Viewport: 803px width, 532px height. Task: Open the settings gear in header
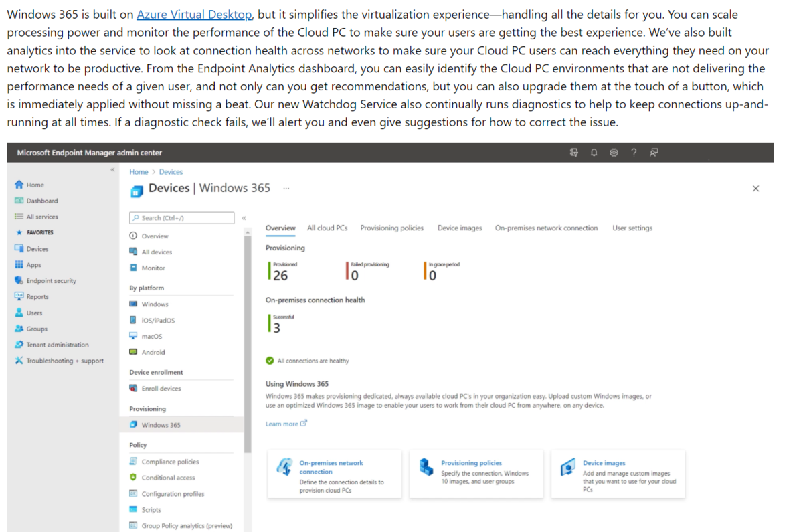614,153
